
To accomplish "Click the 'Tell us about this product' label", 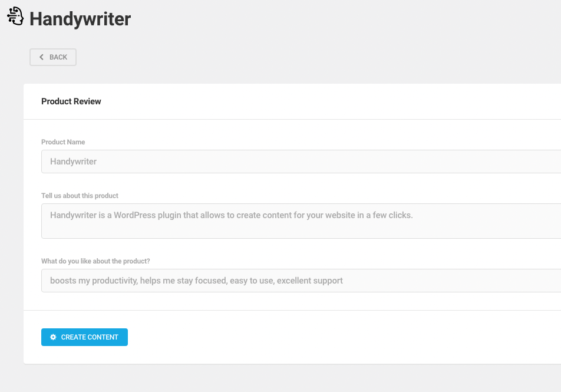I will click(80, 196).
